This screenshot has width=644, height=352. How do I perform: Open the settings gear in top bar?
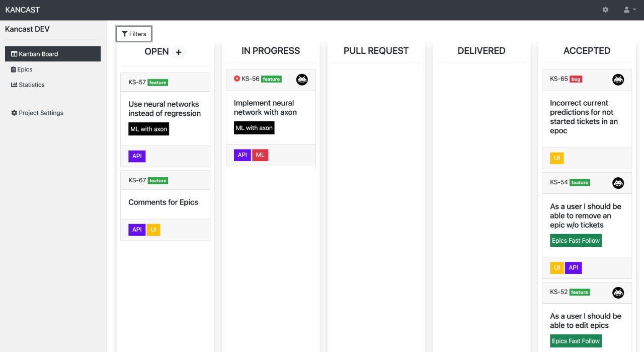(x=605, y=9)
